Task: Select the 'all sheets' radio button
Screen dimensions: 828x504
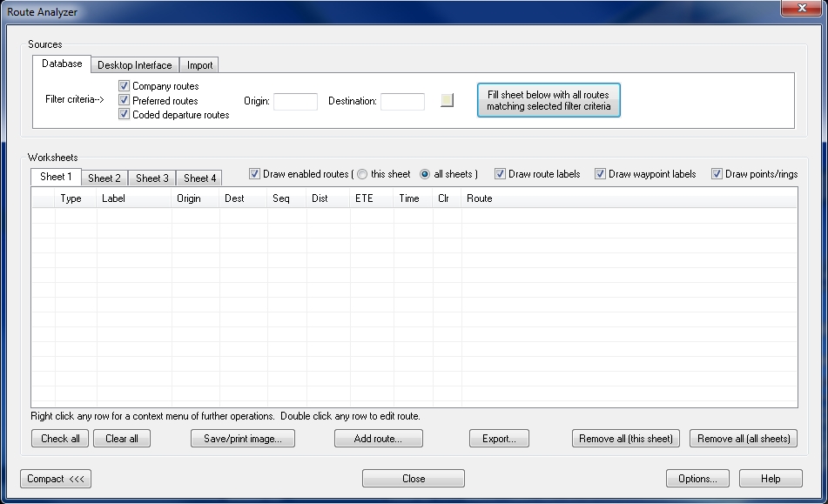Action: 425,174
